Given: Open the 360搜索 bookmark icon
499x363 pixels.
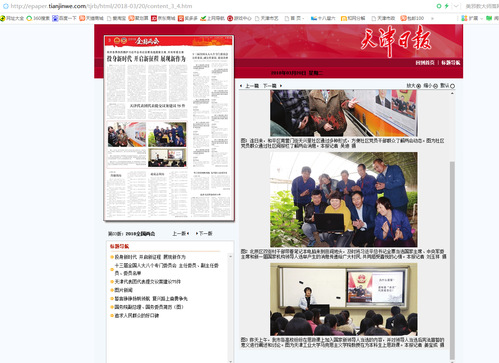Looking at the screenshot, I should (29, 18).
